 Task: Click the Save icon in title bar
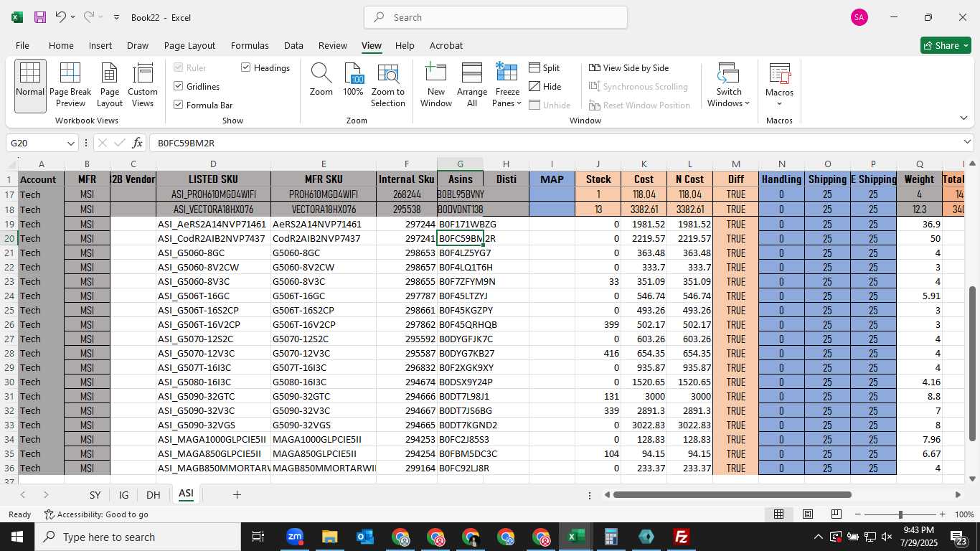click(40, 17)
